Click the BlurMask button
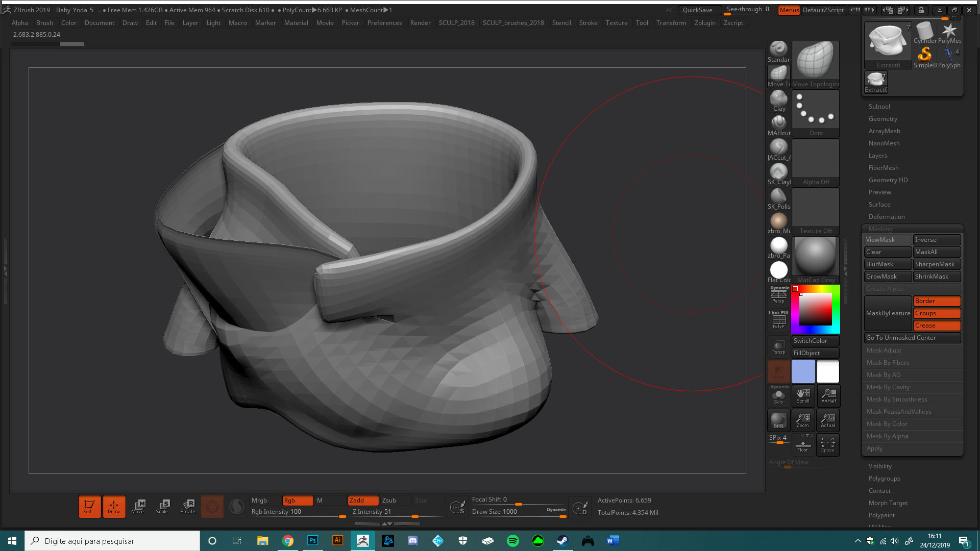 pos(888,264)
